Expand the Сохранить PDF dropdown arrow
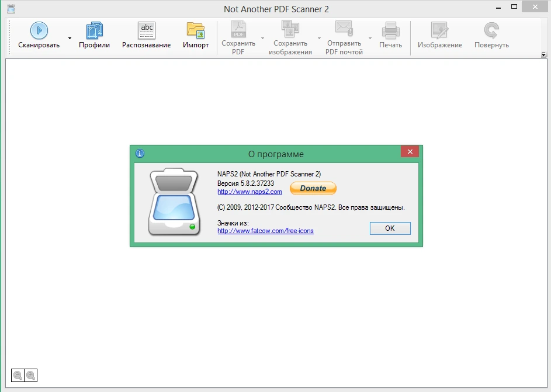551x392 pixels. tap(262, 38)
